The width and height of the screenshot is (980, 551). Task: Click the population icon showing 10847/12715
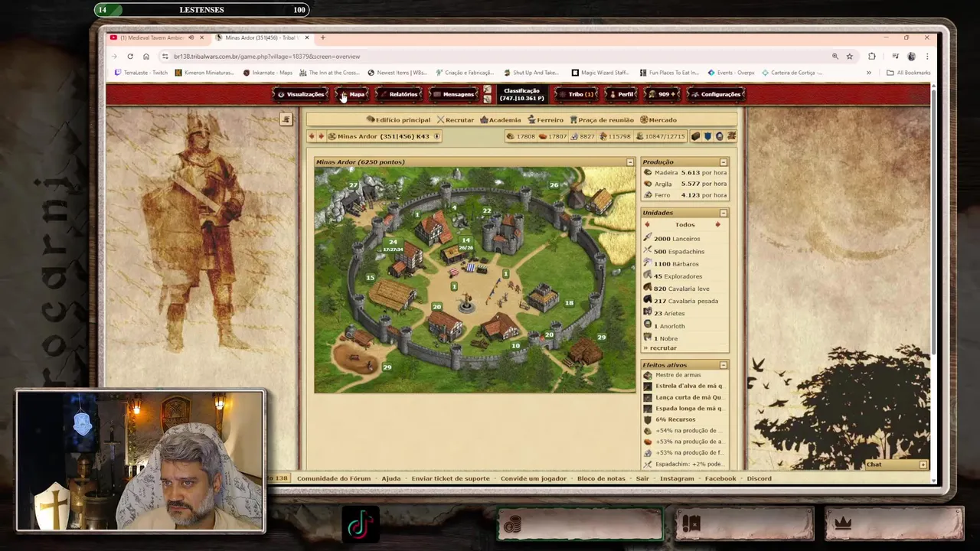click(x=640, y=136)
